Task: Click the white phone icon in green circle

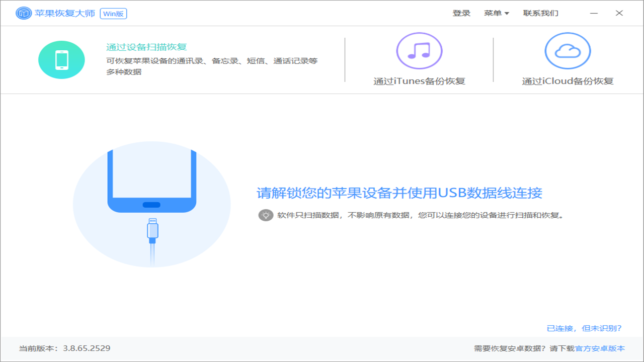Action: click(x=61, y=59)
